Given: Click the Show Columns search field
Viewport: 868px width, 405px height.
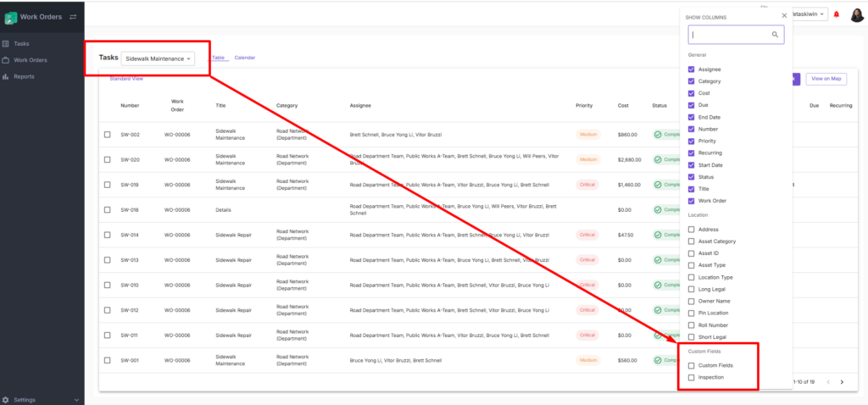Looking at the screenshot, I should [731, 35].
